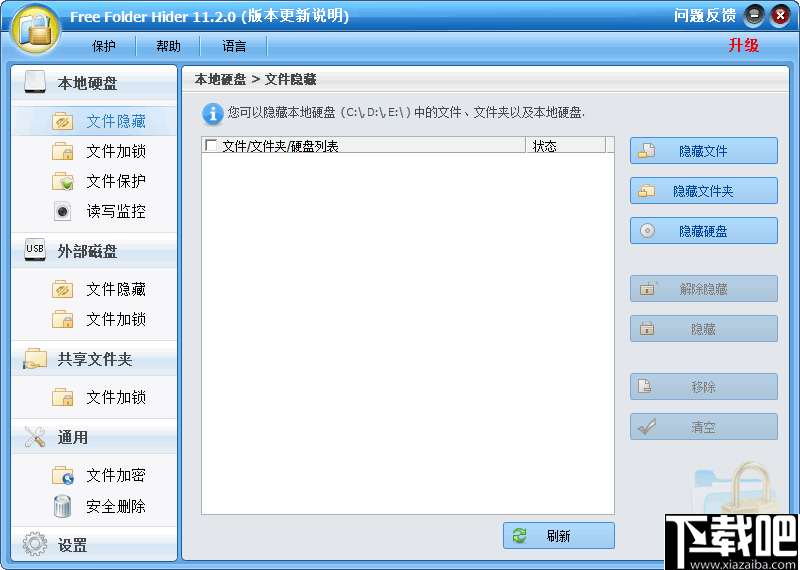Click the 状态 column header
This screenshot has width=800, height=570.
tap(565, 145)
